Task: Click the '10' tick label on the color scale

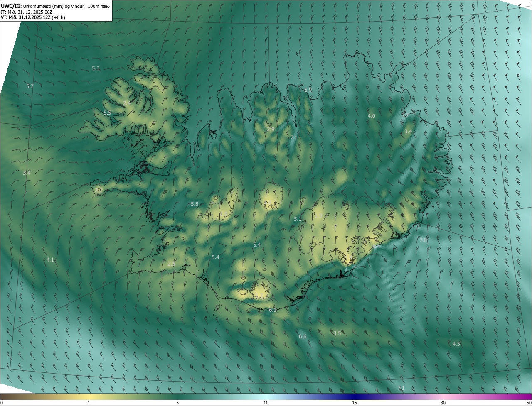Action: pos(266,403)
